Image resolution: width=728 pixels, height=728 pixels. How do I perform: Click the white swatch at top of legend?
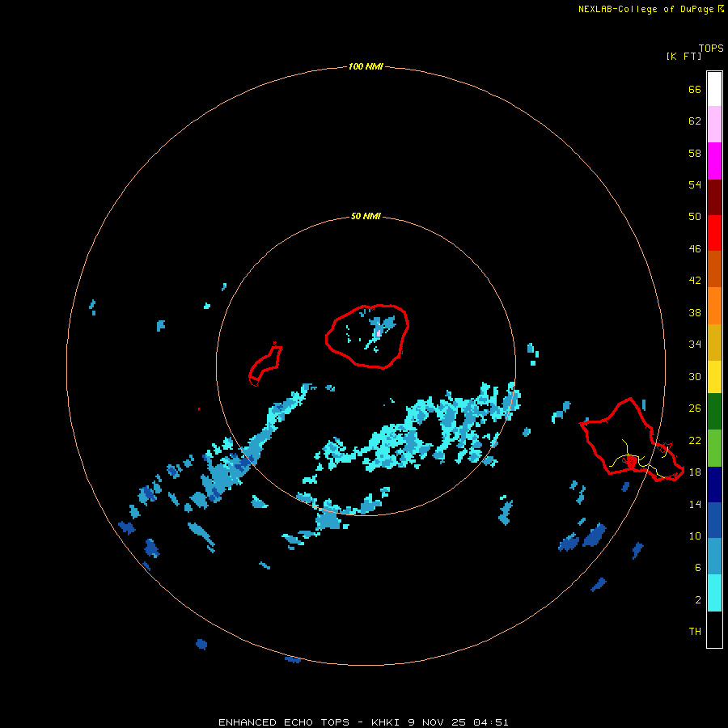tap(714, 89)
